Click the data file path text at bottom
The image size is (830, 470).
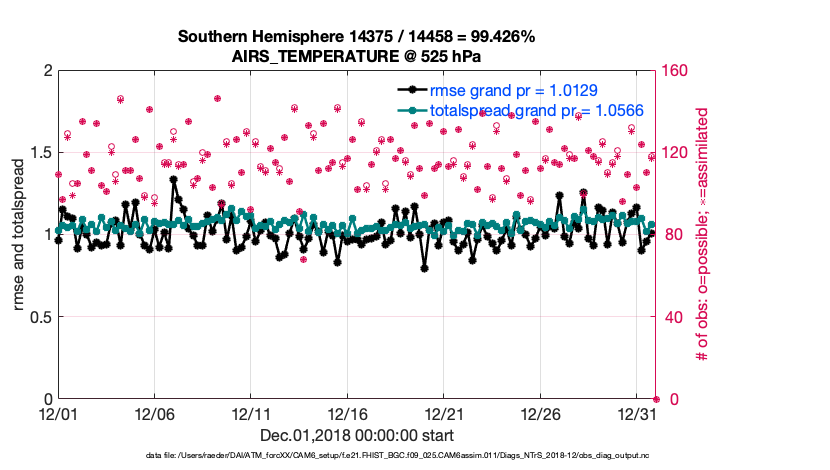click(398, 455)
